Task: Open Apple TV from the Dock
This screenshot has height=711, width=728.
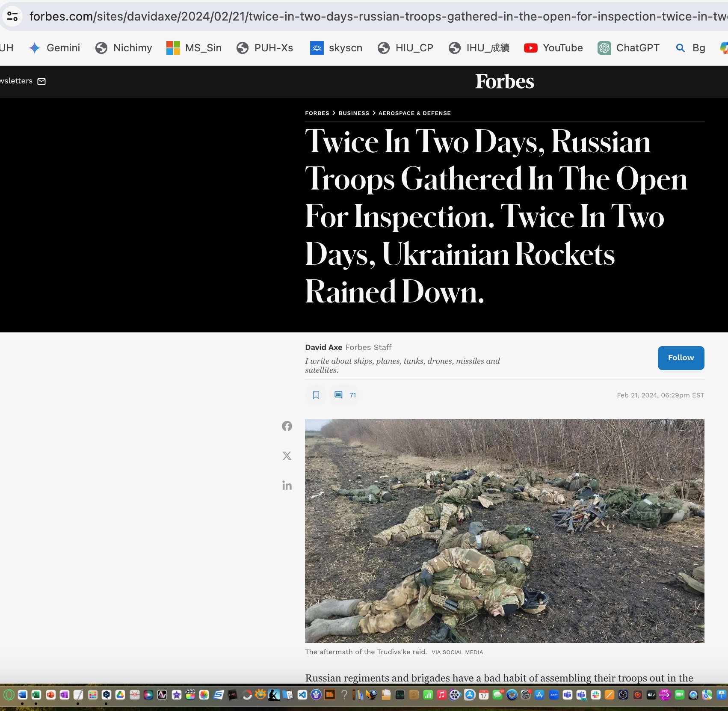Action: pyautogui.click(x=651, y=695)
